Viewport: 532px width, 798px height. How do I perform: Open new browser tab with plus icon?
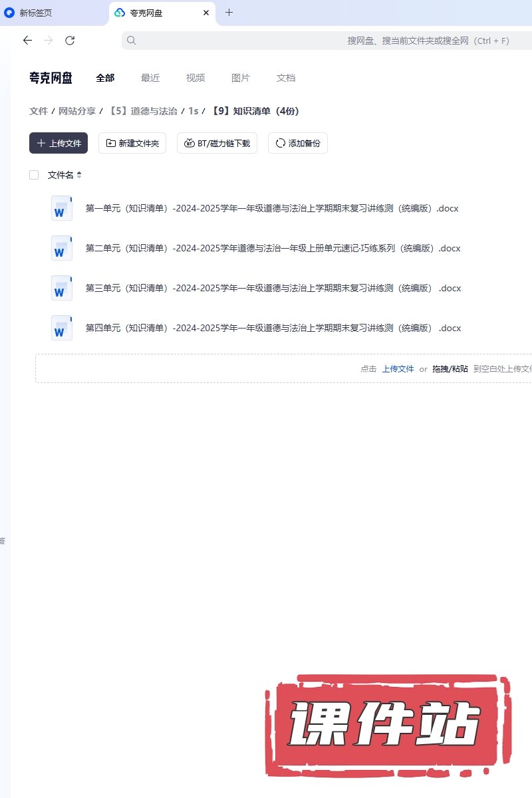pos(229,13)
